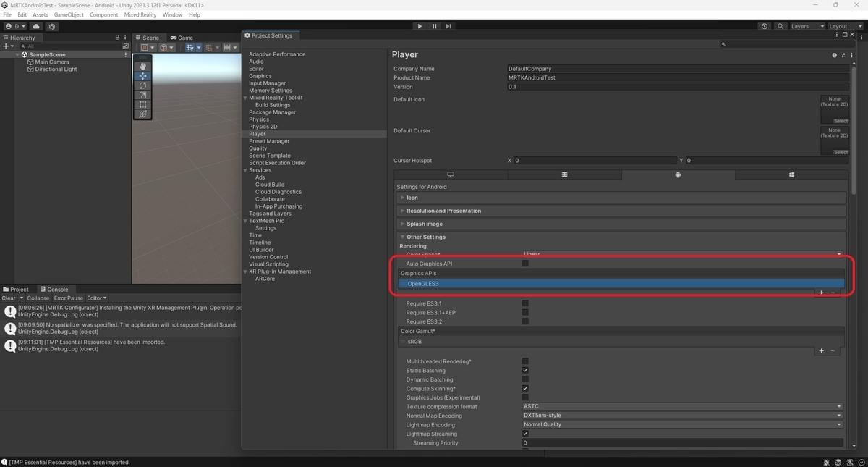Click the Pause button in the toolbar
The width and height of the screenshot is (868, 467).
[434, 26]
